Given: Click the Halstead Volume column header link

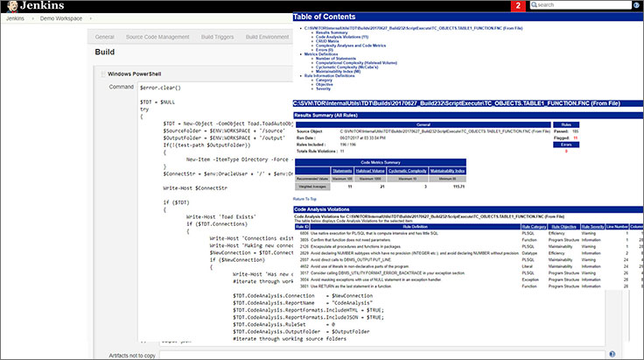Looking at the screenshot, I should tap(370, 171).
